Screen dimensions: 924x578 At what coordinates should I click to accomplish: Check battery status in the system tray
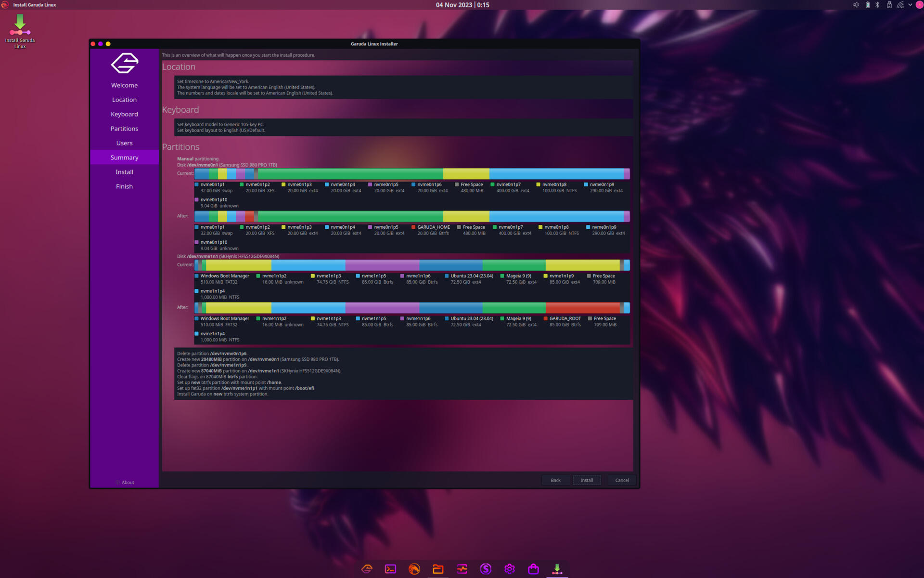(868, 5)
